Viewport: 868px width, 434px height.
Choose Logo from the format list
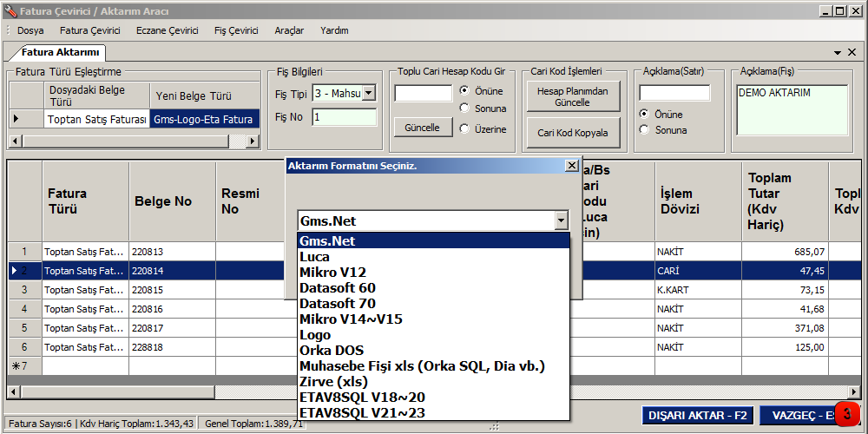(x=433, y=335)
